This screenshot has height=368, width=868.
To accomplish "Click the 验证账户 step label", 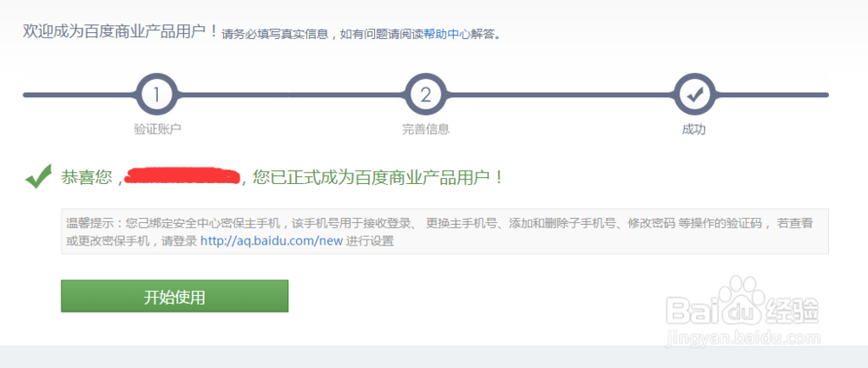I will click(157, 129).
